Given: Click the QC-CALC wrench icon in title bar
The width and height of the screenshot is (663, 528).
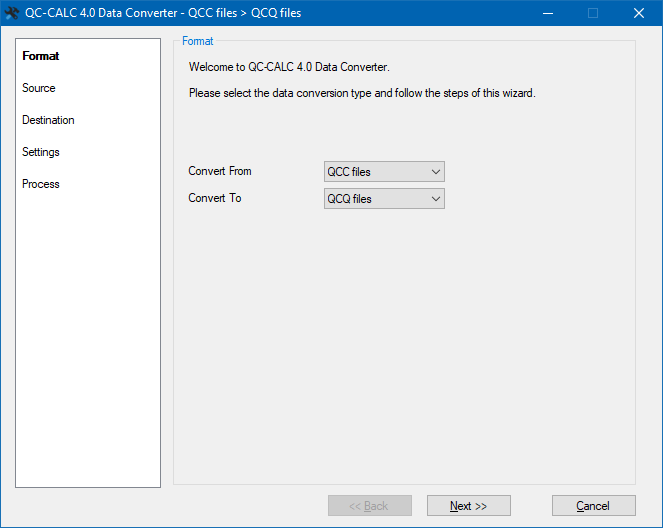Looking at the screenshot, I should pyautogui.click(x=13, y=13).
